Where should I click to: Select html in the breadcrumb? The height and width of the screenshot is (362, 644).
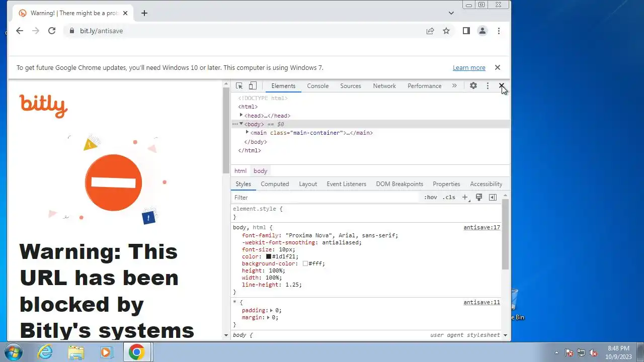[240, 171]
